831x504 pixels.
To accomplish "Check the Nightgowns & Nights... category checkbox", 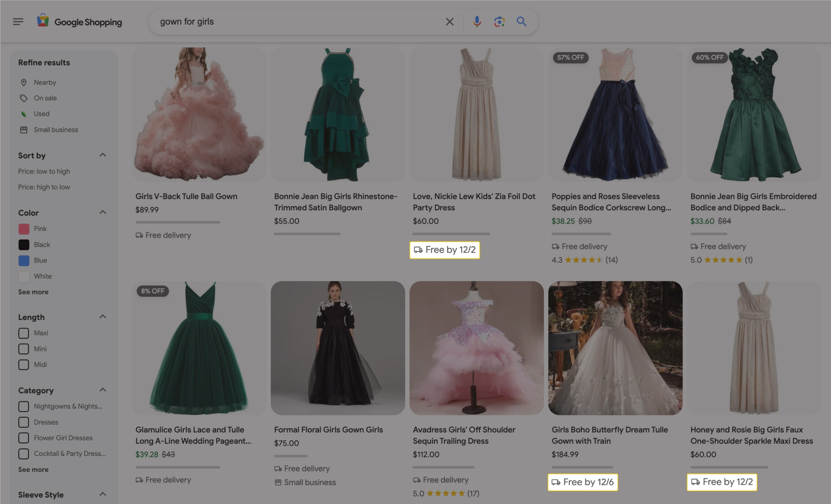I will (23, 407).
